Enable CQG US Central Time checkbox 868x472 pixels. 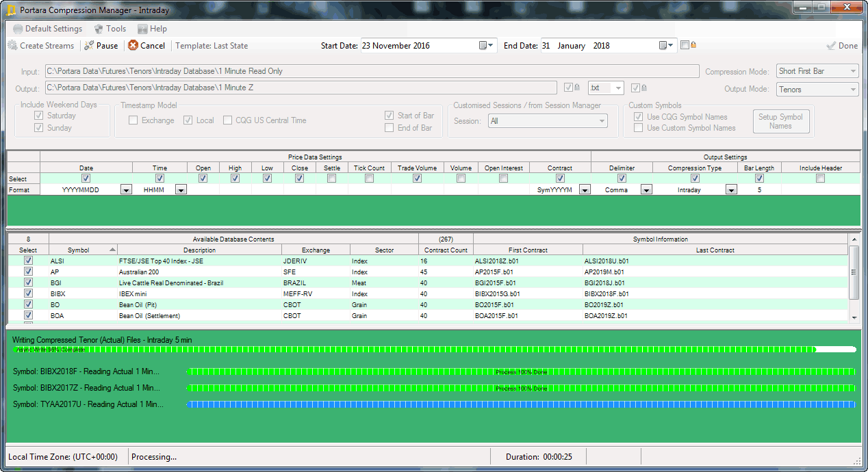pyautogui.click(x=229, y=120)
